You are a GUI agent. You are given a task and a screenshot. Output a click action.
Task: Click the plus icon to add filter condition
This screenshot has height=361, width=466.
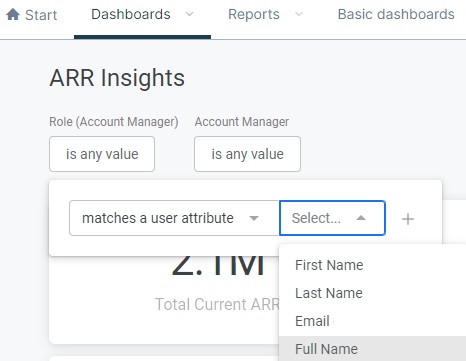click(408, 219)
